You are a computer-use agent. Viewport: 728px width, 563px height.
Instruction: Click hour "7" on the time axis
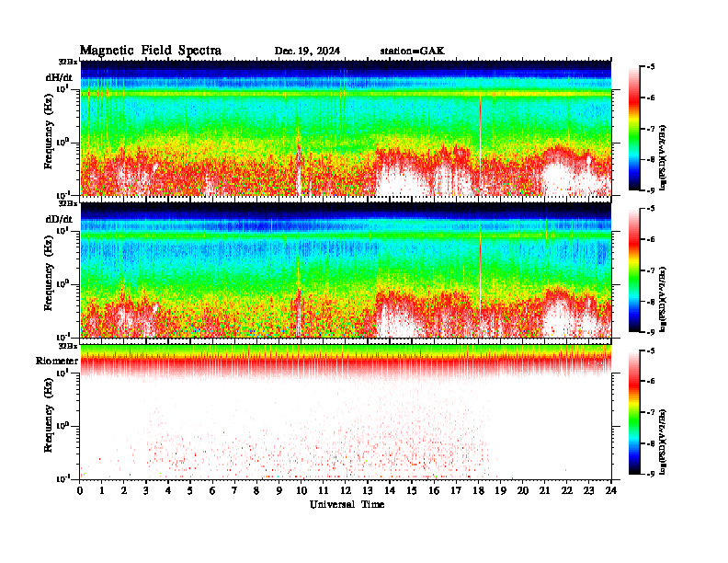[234, 491]
